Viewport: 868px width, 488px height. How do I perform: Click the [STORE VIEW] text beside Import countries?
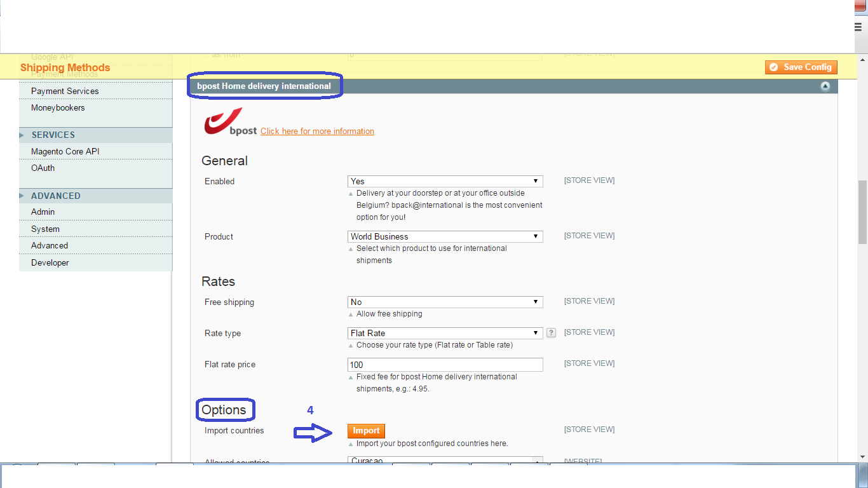pos(589,430)
